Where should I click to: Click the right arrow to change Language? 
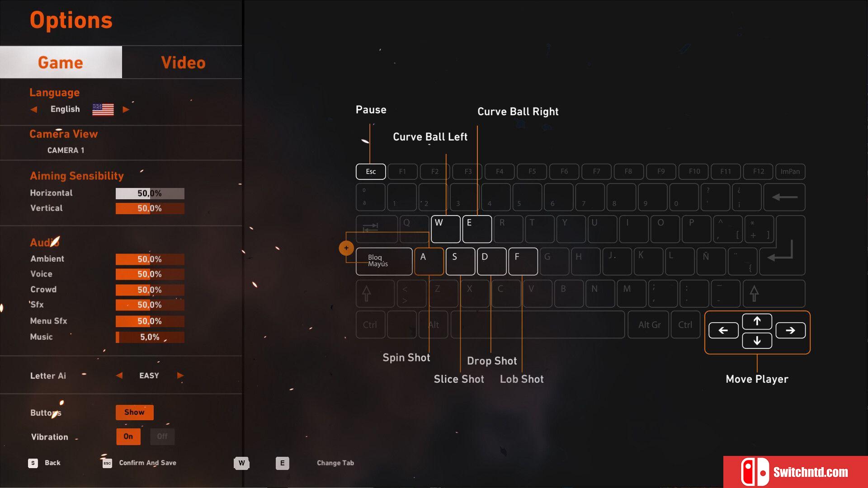[x=125, y=109]
